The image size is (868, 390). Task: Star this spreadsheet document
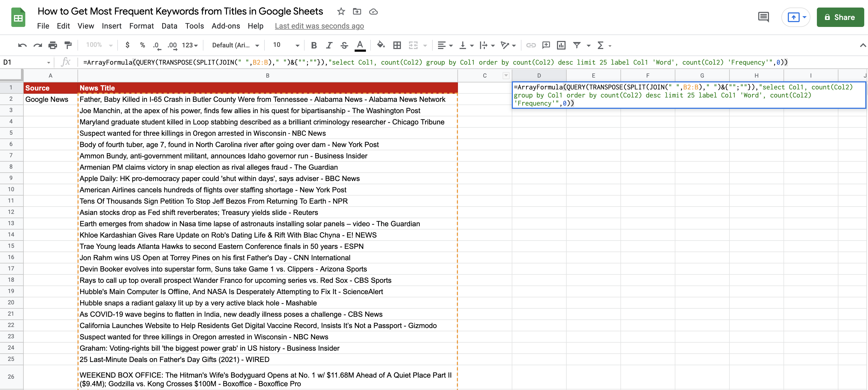(x=341, y=12)
